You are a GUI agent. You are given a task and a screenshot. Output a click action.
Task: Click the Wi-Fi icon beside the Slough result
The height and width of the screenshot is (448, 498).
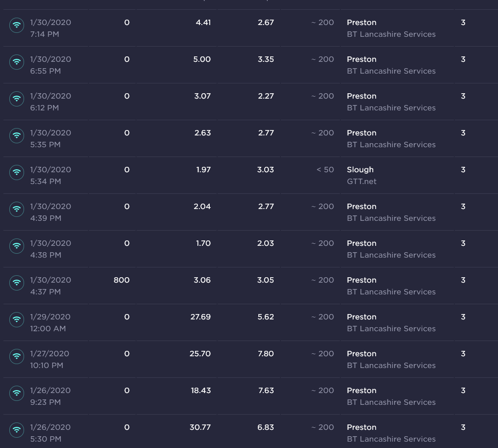coord(17,172)
